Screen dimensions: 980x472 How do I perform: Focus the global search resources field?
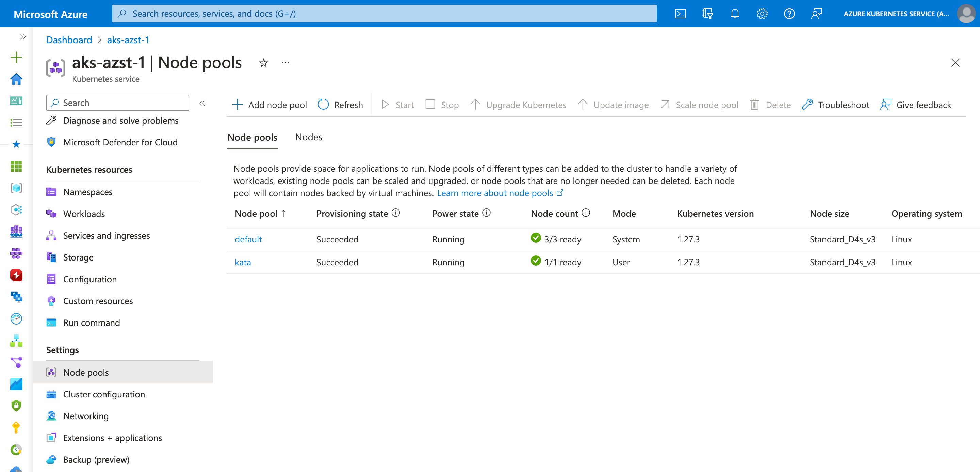click(x=384, y=14)
